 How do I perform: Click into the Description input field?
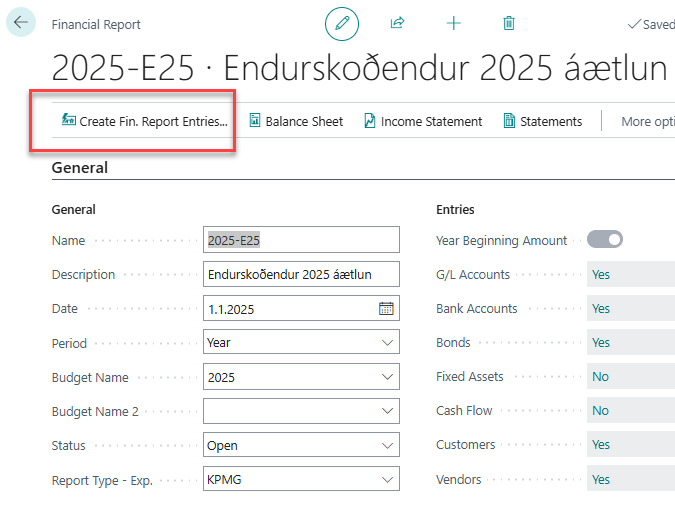pyautogui.click(x=301, y=274)
